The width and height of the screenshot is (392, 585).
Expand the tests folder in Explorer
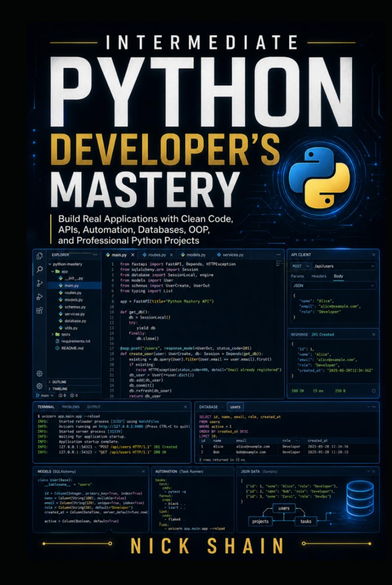click(x=53, y=334)
